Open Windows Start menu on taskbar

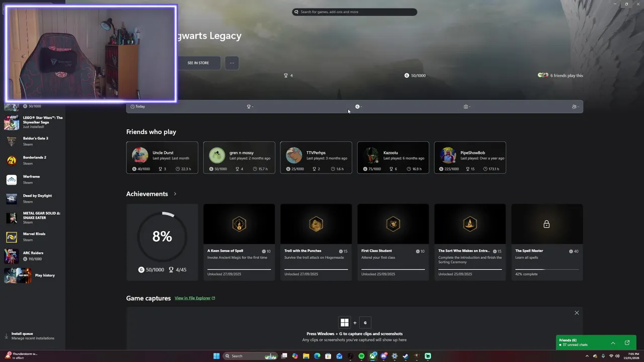216,356
